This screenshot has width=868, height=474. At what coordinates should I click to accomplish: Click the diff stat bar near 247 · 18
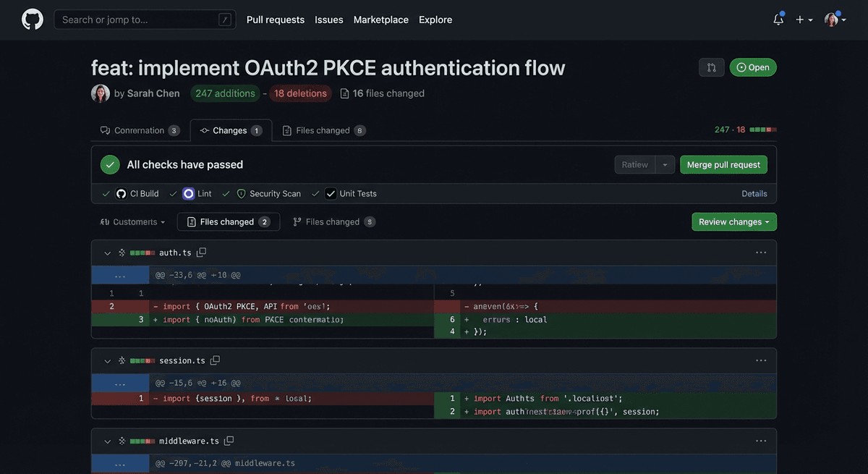(x=762, y=128)
